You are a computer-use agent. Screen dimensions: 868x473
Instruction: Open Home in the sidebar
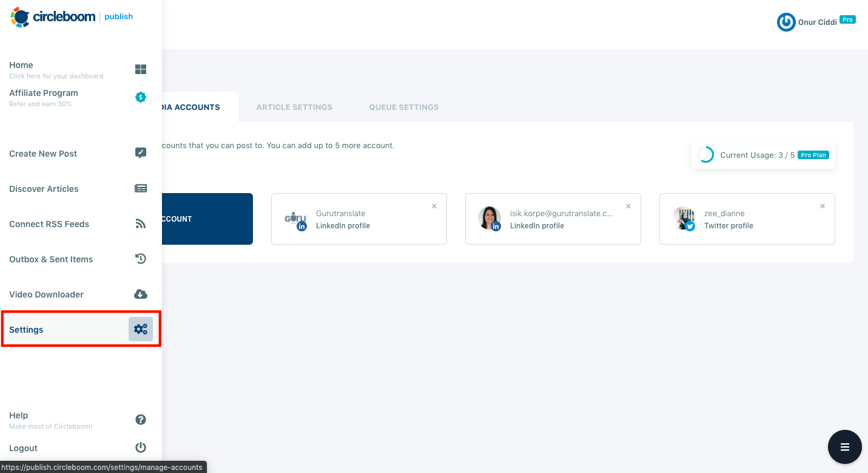click(x=81, y=70)
